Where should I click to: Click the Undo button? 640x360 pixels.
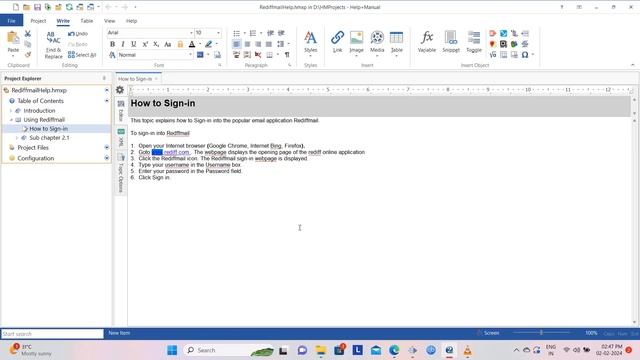coord(78,33)
